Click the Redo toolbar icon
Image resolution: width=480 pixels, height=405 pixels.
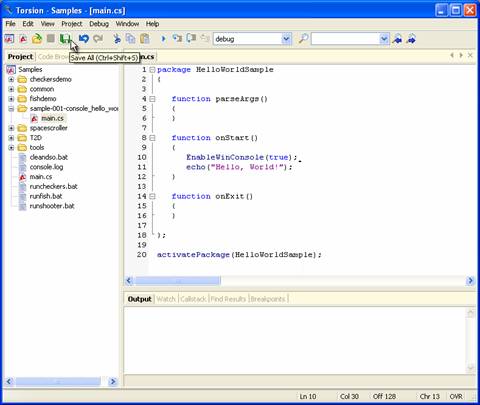[98, 39]
